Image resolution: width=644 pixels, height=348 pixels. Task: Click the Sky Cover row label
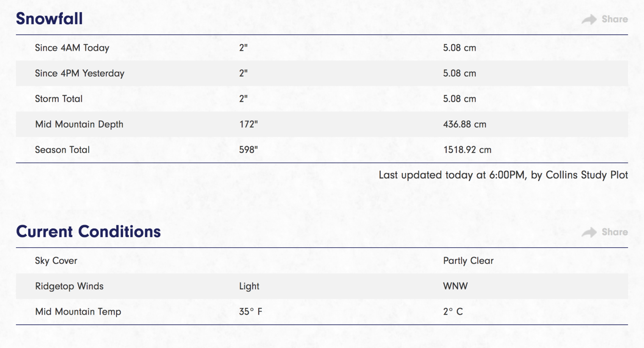(56, 261)
